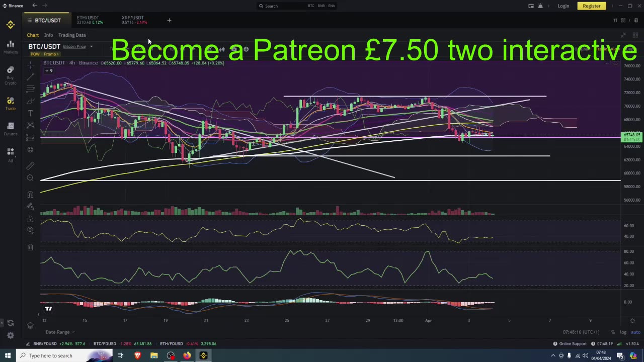Viewport: 644px width, 362px height.
Task: Toggle lock all drawing tools
Action: pyautogui.click(x=30, y=219)
